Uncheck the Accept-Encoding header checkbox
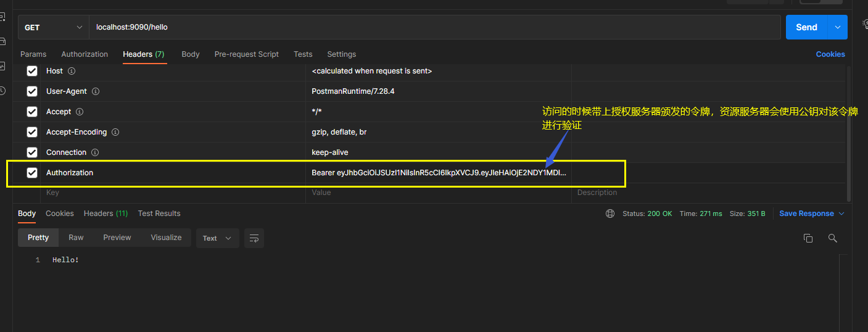This screenshot has width=868, height=332. click(x=32, y=132)
